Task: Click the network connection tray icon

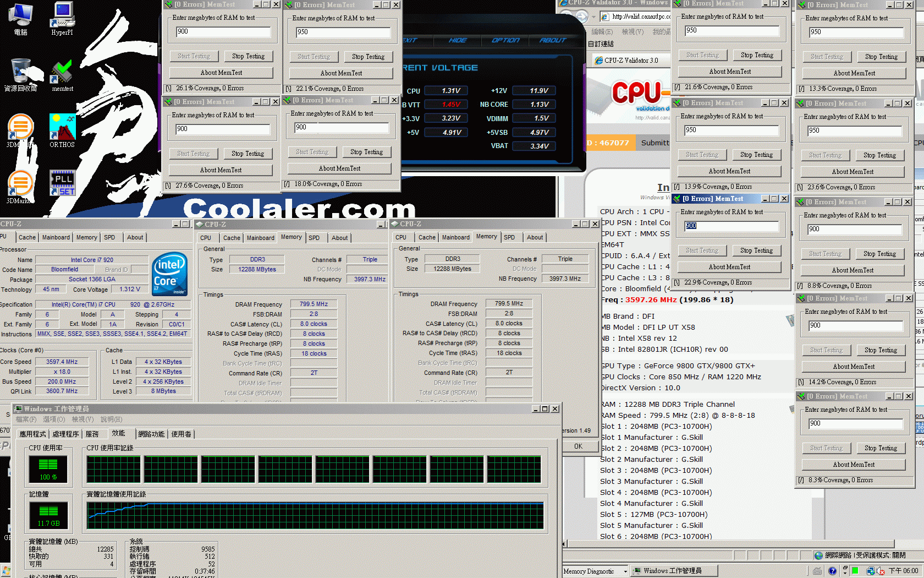Action: point(871,571)
